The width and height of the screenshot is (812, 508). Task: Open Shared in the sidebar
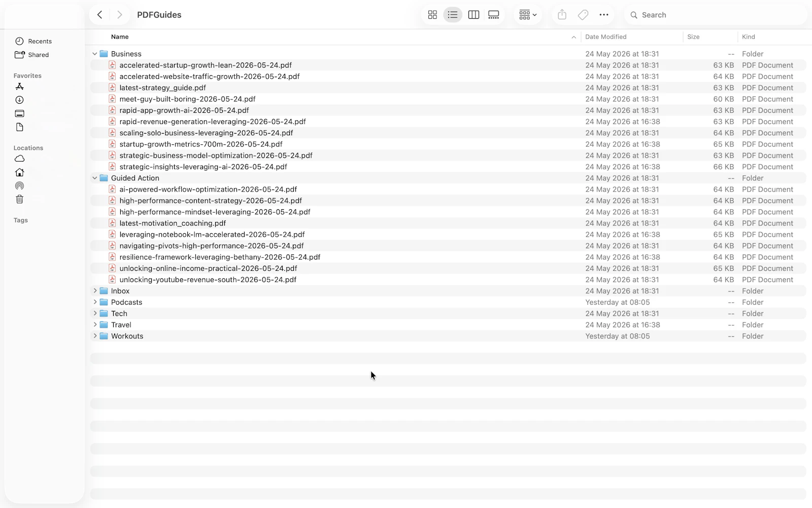pyautogui.click(x=32, y=55)
